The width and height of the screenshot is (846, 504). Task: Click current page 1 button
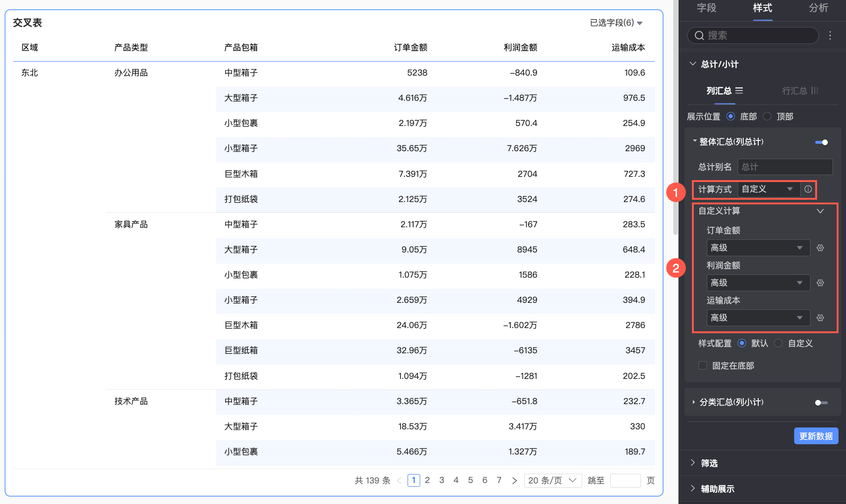coord(414,480)
